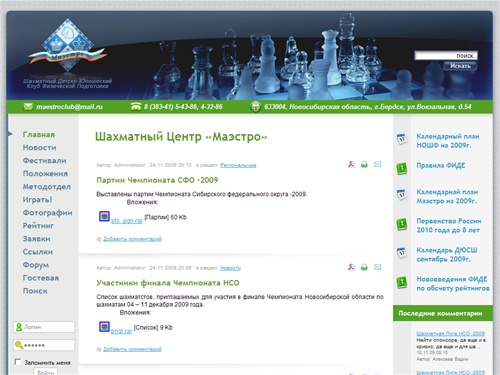This screenshot has width=500, height=375.
Task: Click the archive icon next to prigl.rar
Action: tap(104, 327)
